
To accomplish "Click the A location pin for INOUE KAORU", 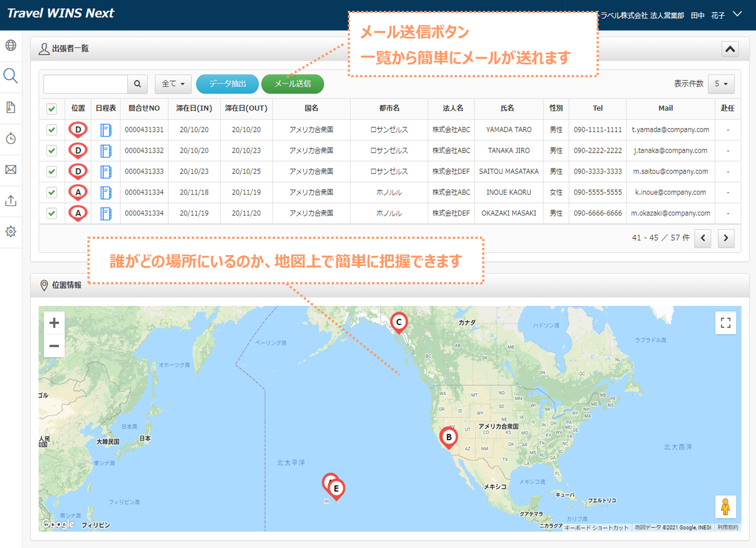I will (78, 193).
